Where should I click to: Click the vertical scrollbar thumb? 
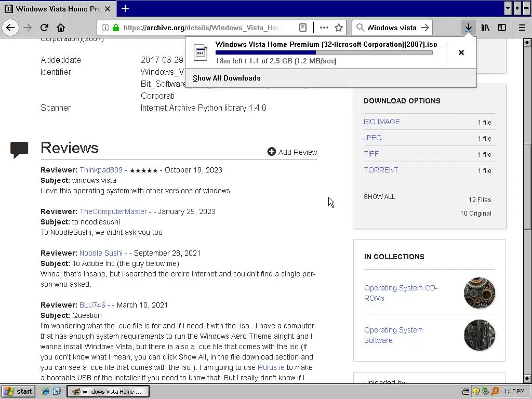tap(527, 187)
